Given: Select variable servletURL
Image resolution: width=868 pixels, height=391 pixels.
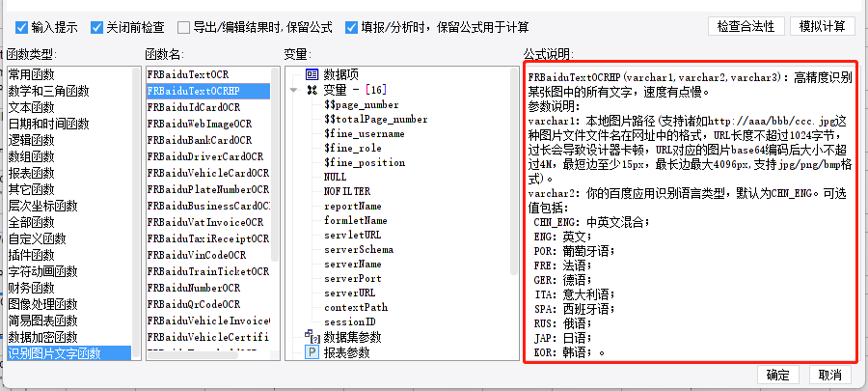Looking at the screenshot, I should coord(352,235).
